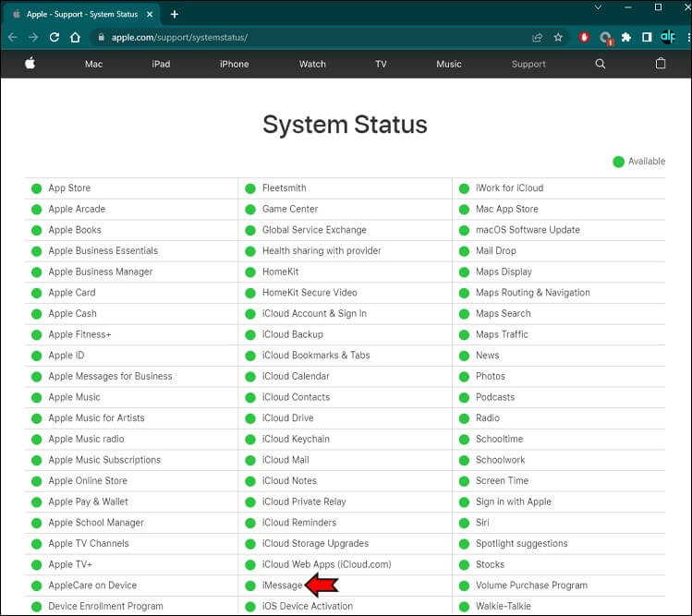Open the iPhone navigation item
This screenshot has width=692, height=616.
pyautogui.click(x=235, y=64)
